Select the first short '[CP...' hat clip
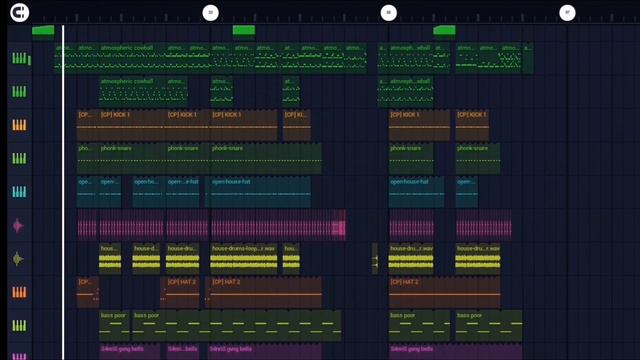Viewport: 640px width, 360px height. 88,292
